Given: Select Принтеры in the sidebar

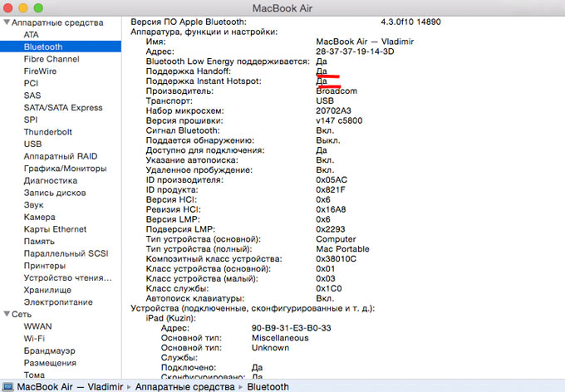Looking at the screenshot, I should tap(45, 266).
